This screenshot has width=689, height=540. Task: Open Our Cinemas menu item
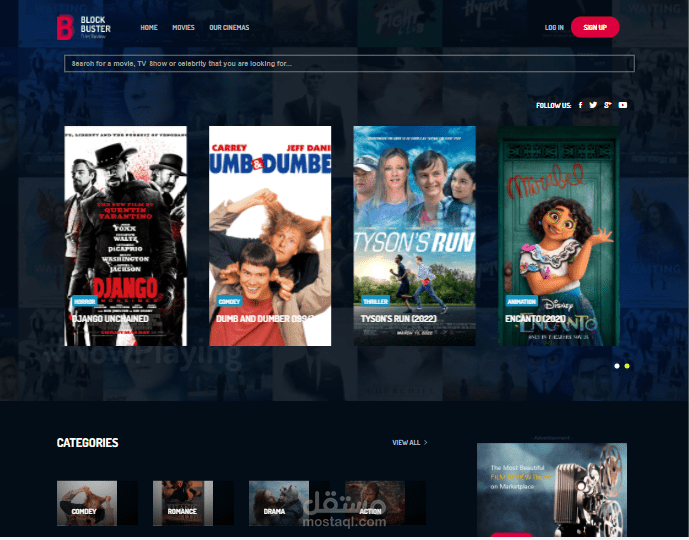coord(229,27)
